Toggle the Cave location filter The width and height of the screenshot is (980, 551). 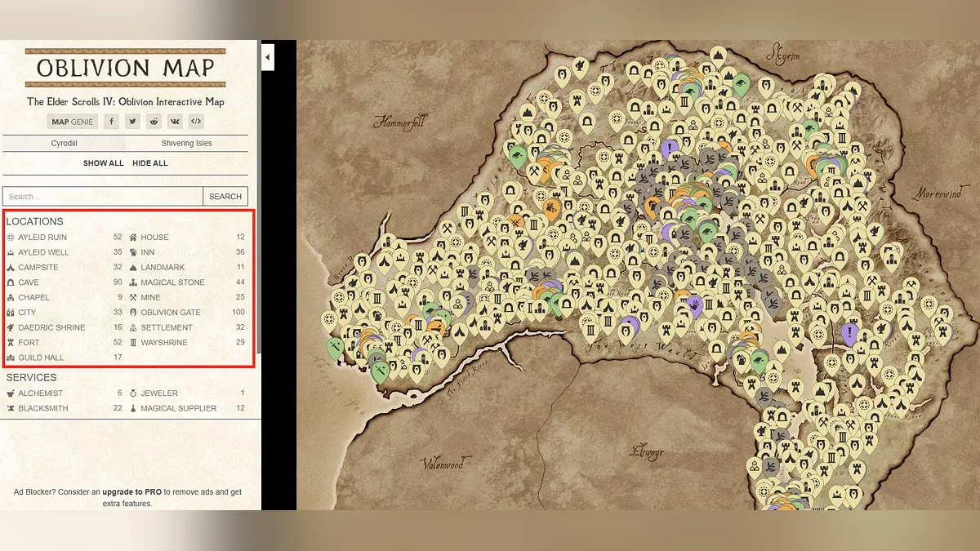[x=29, y=282]
